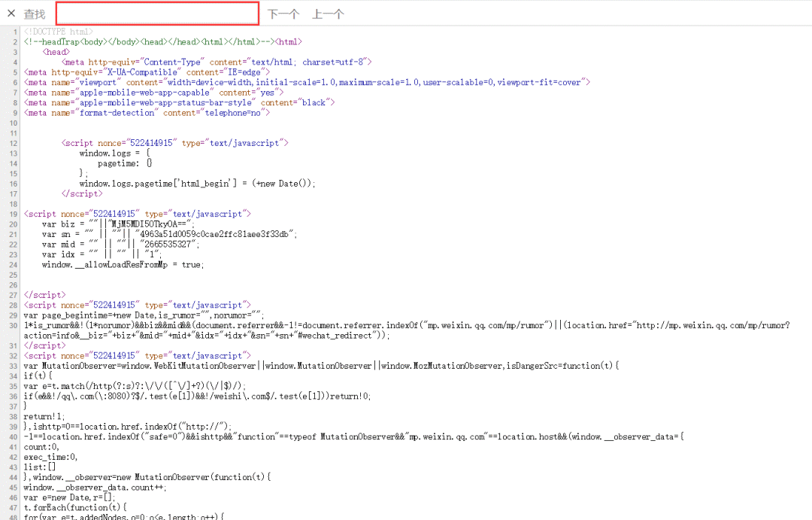Click the 'var sn' declaration line
This screenshot has width=812, height=520.
pyautogui.click(x=170, y=234)
